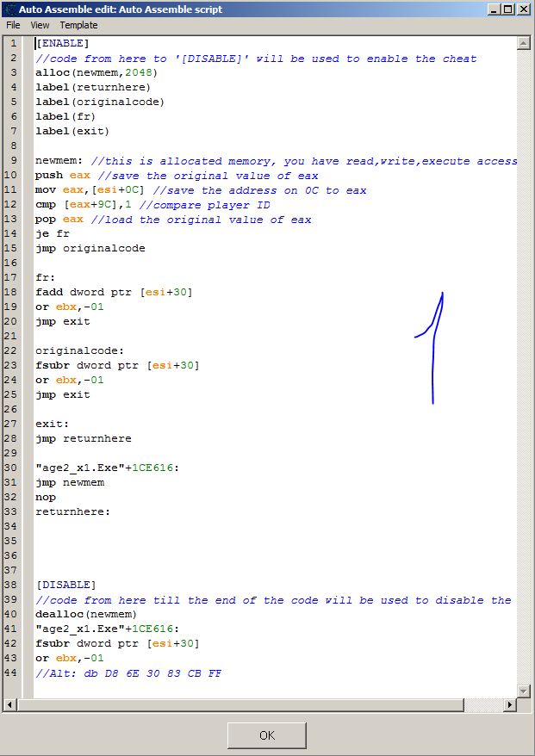This screenshot has width=535, height=756.
Task: Click the 'pop eax' instruction
Action: coord(59,219)
